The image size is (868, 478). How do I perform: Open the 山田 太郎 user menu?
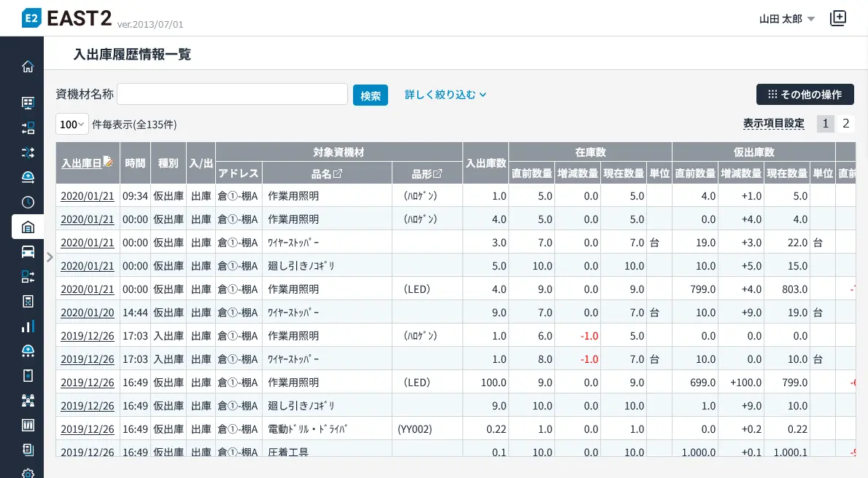[x=787, y=19]
